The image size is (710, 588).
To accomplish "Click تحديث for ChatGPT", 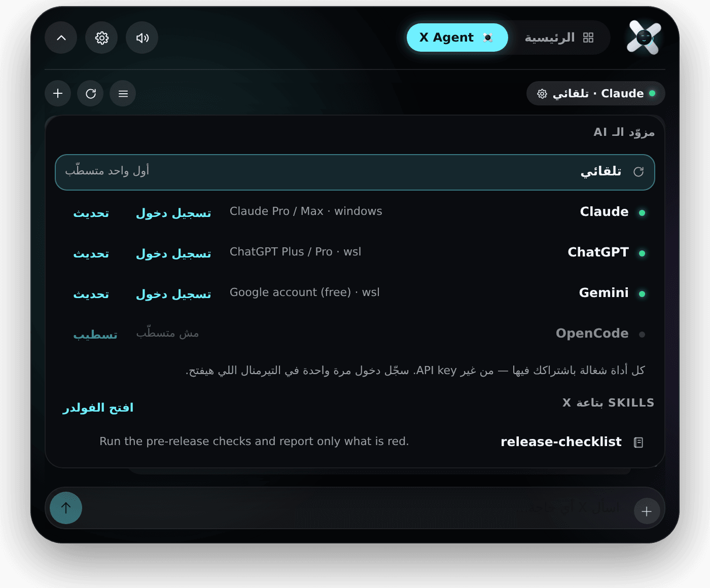I will click(91, 253).
